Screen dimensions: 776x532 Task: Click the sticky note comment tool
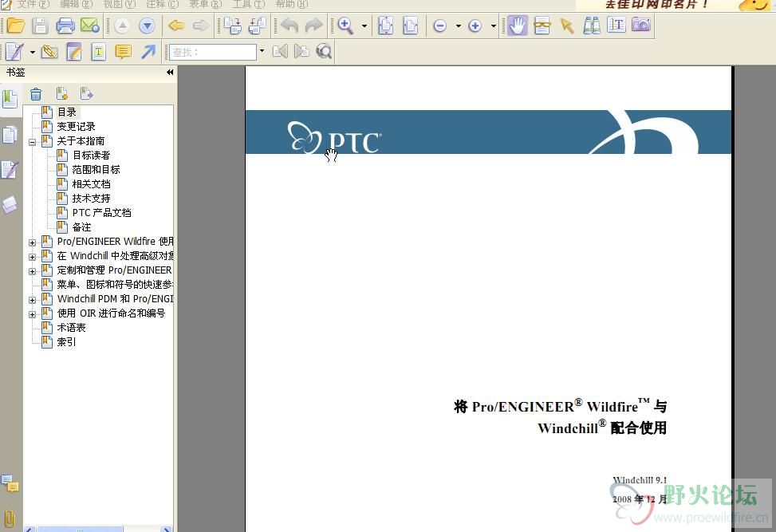[x=123, y=52]
